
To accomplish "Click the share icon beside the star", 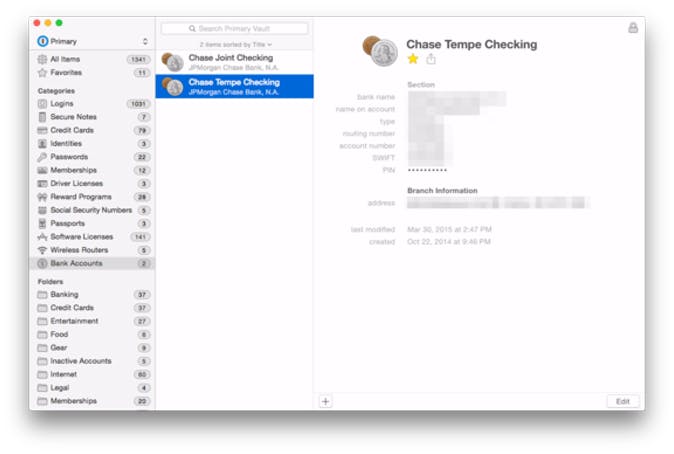I will coord(431,59).
